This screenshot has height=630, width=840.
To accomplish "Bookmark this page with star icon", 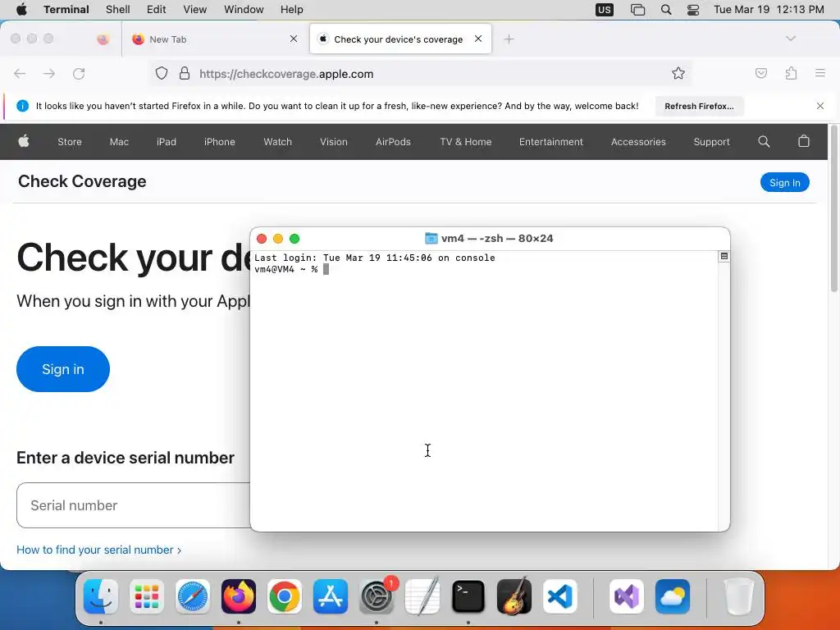I will pyautogui.click(x=678, y=73).
